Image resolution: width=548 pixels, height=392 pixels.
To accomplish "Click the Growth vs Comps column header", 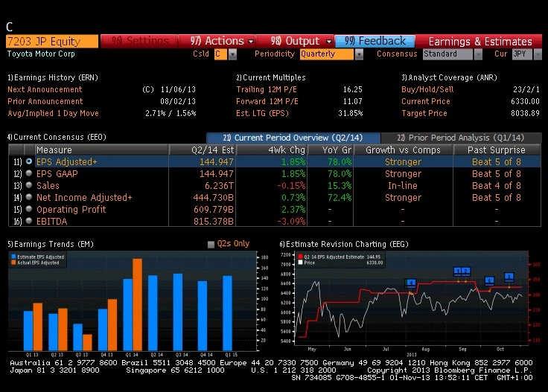I will [404, 150].
